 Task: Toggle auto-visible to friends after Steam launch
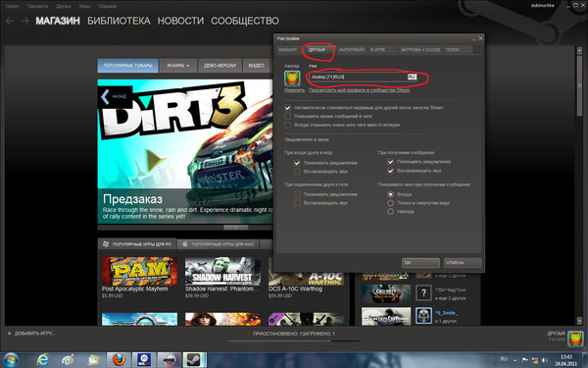pyautogui.click(x=287, y=108)
